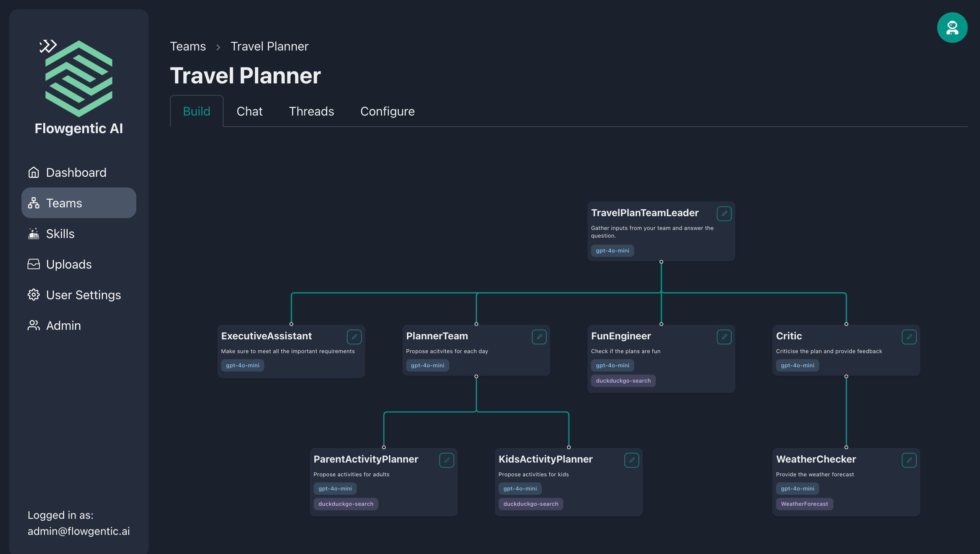Image resolution: width=980 pixels, height=554 pixels.
Task: Switch to the Threads tab
Action: click(312, 111)
